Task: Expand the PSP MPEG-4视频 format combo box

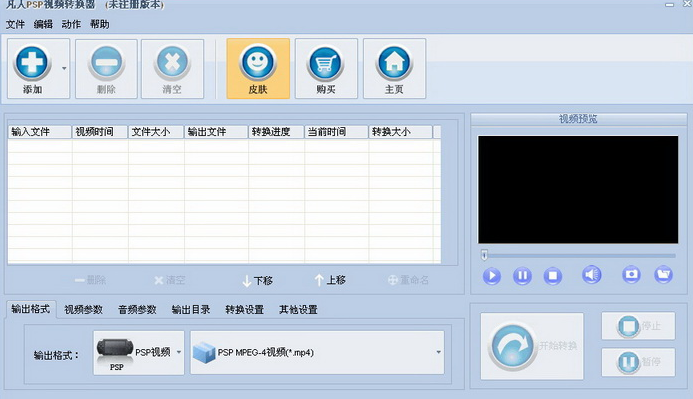Action: [317, 353]
